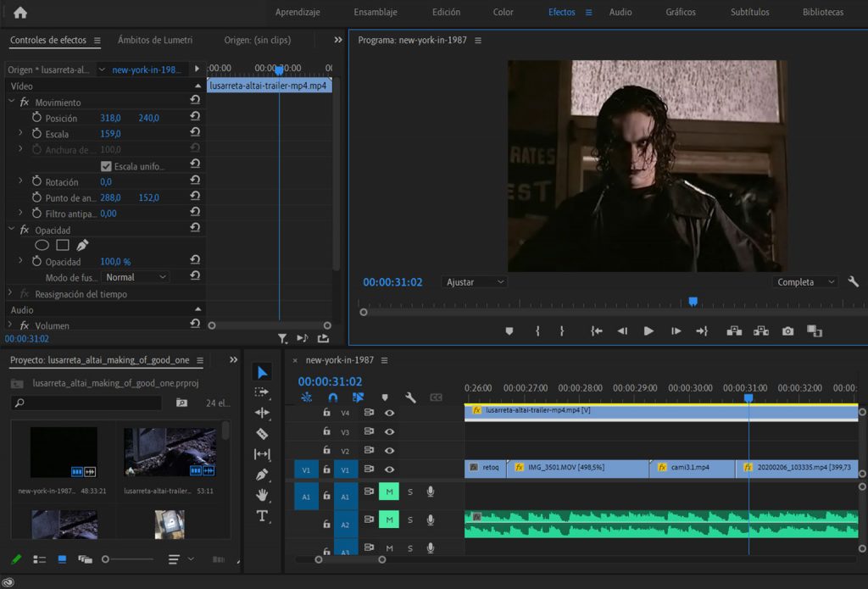
Task: Mark In point in Program monitor
Action: (537, 331)
